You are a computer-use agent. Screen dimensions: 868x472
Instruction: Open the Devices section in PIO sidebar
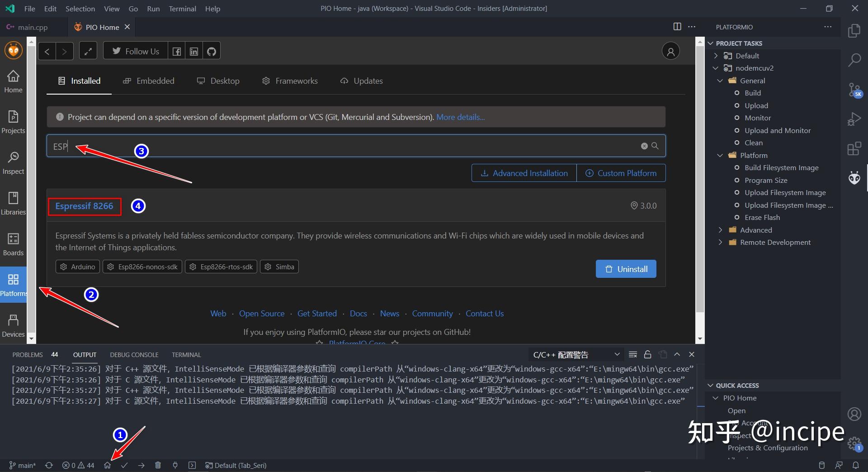point(13,326)
